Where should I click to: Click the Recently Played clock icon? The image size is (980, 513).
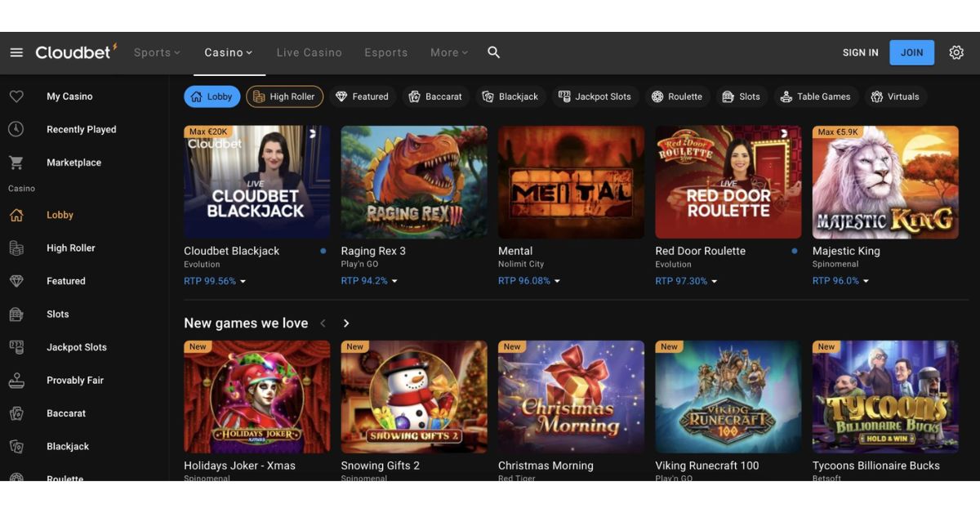(16, 129)
